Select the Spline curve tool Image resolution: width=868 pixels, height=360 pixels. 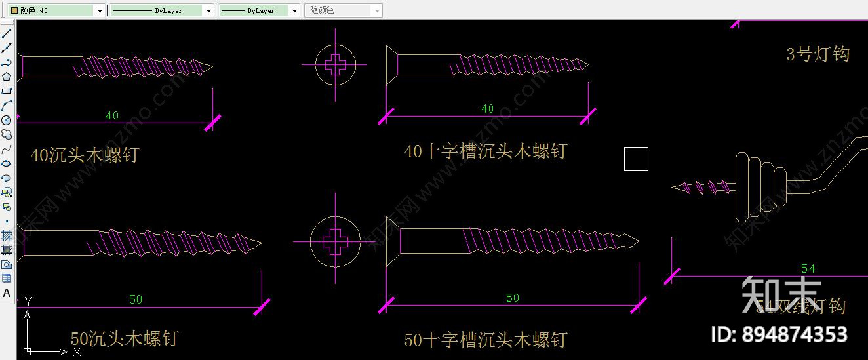coord(7,149)
